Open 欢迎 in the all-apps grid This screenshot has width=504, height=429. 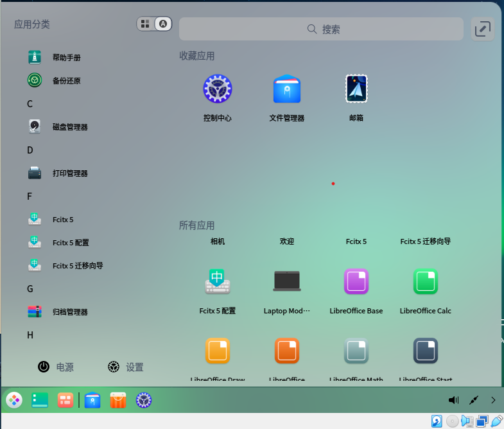pyautogui.click(x=287, y=241)
